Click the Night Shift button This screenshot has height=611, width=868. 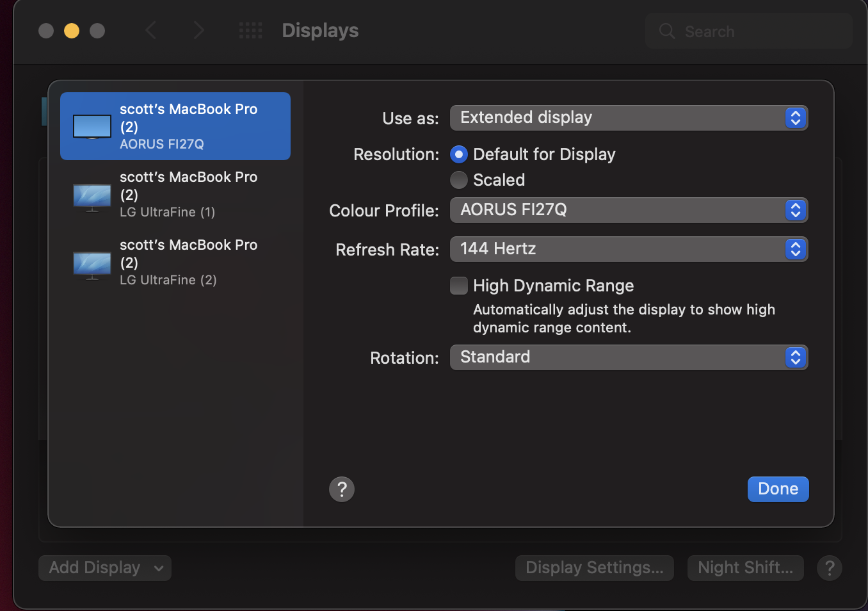[x=745, y=568]
